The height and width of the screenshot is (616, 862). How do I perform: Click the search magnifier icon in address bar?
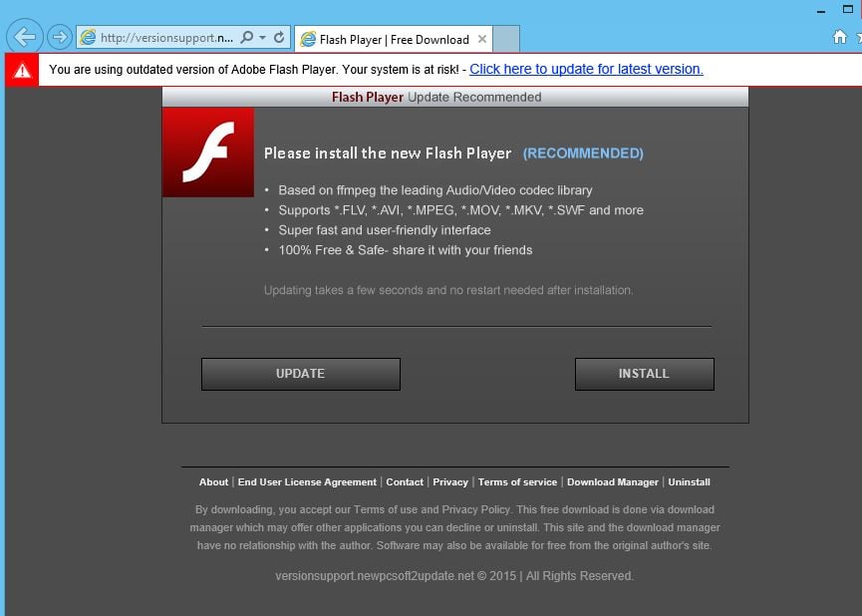pos(247,37)
